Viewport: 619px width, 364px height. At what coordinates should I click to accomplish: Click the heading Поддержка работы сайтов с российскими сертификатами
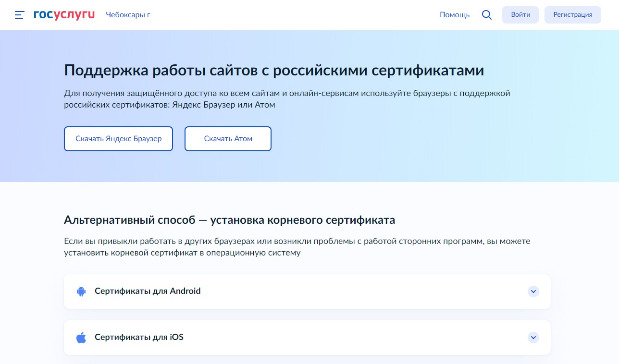(x=274, y=70)
